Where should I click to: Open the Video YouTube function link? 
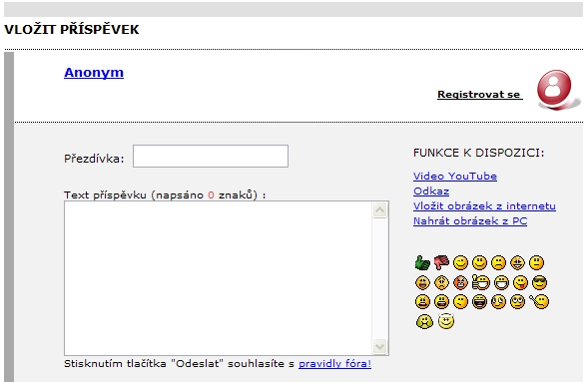(x=455, y=176)
